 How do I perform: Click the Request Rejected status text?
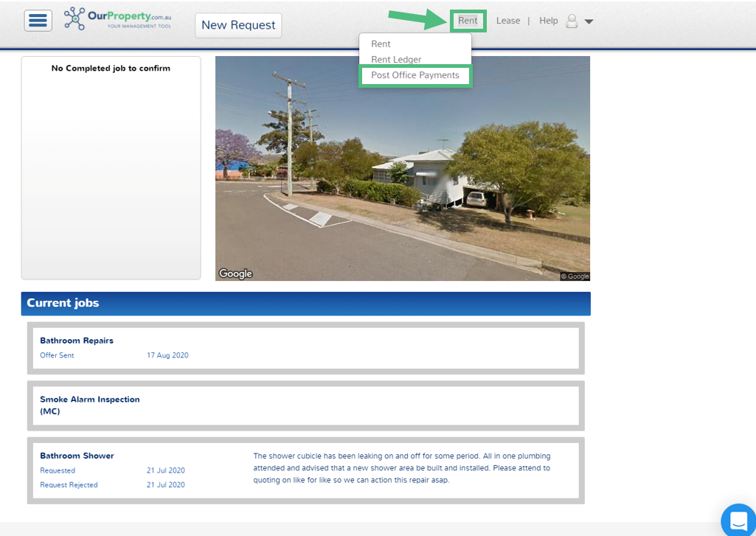point(69,485)
